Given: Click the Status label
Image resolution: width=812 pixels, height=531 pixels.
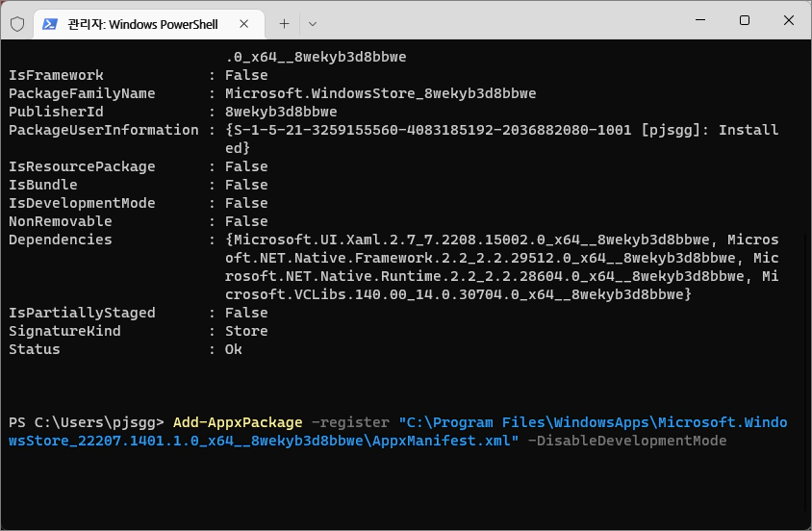Looking at the screenshot, I should coord(35,349).
